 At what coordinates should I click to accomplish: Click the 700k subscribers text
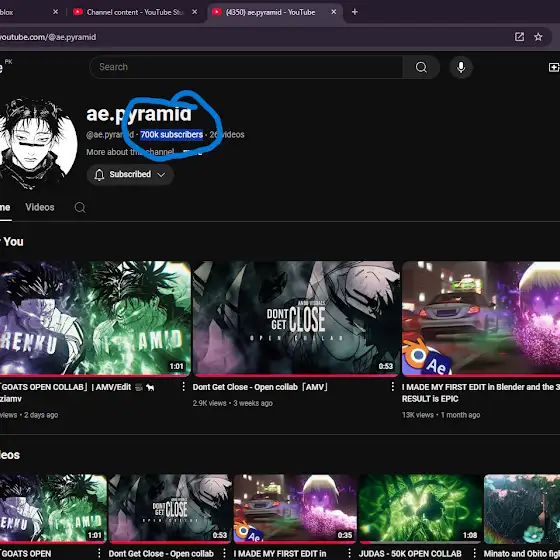pos(171,135)
